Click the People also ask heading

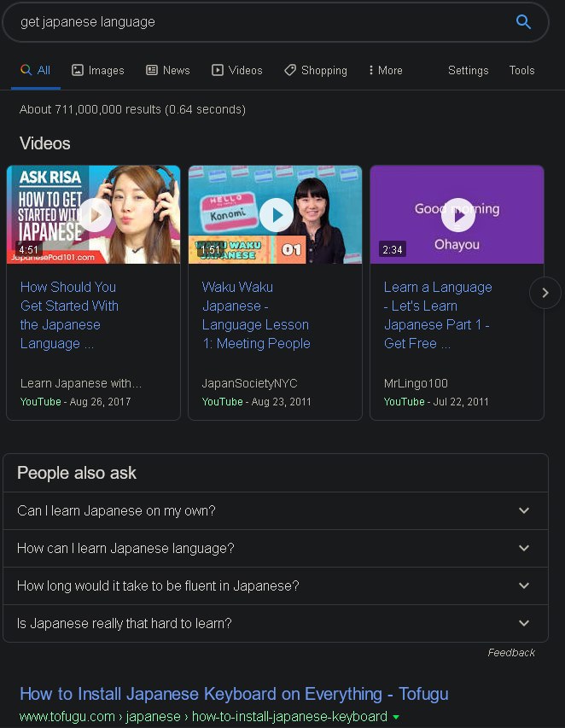[77, 473]
